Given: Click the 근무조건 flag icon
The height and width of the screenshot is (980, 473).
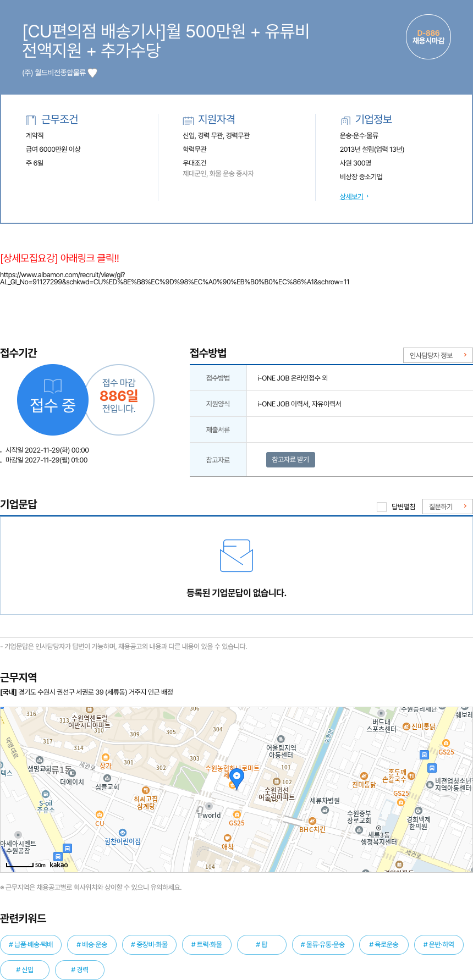Looking at the screenshot, I should 31,120.
